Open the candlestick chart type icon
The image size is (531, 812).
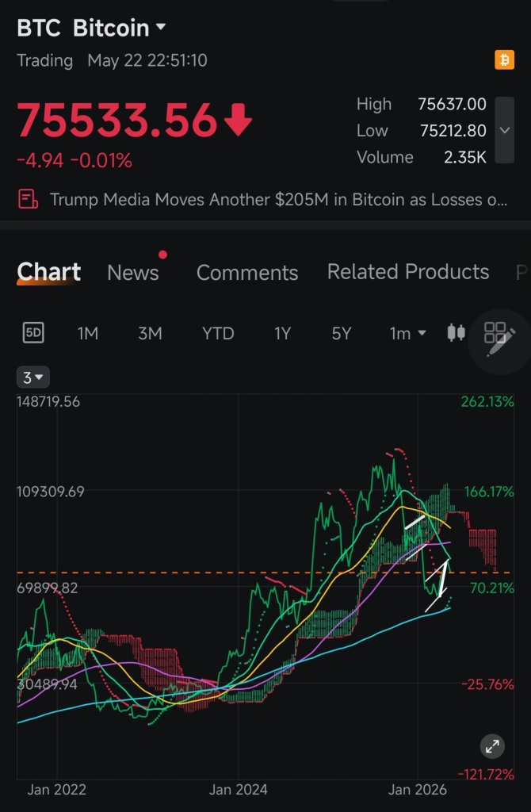point(456,332)
